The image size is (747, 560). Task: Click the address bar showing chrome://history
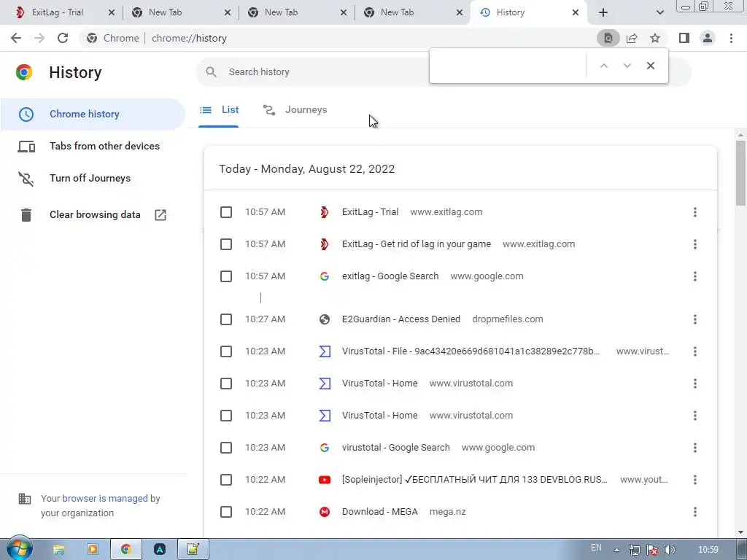(333, 38)
